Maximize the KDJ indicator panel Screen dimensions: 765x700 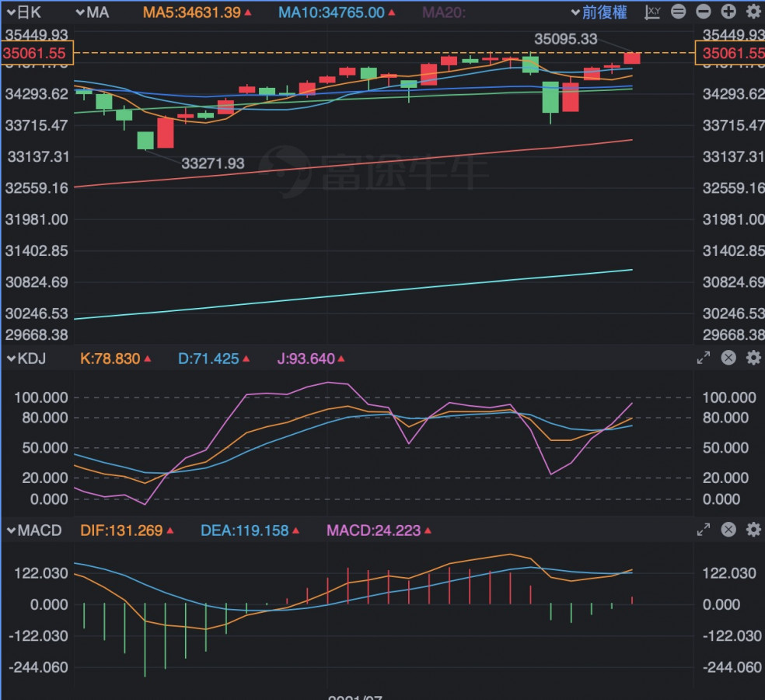click(x=703, y=358)
